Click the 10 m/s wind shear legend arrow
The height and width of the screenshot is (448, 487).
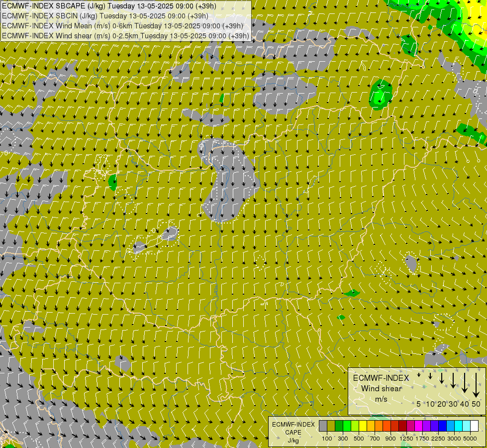point(430,376)
